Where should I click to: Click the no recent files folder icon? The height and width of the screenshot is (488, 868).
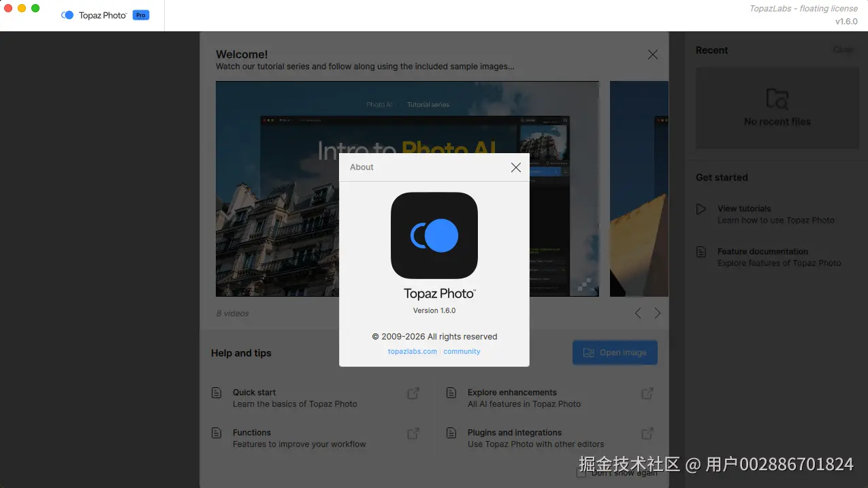coord(777,99)
